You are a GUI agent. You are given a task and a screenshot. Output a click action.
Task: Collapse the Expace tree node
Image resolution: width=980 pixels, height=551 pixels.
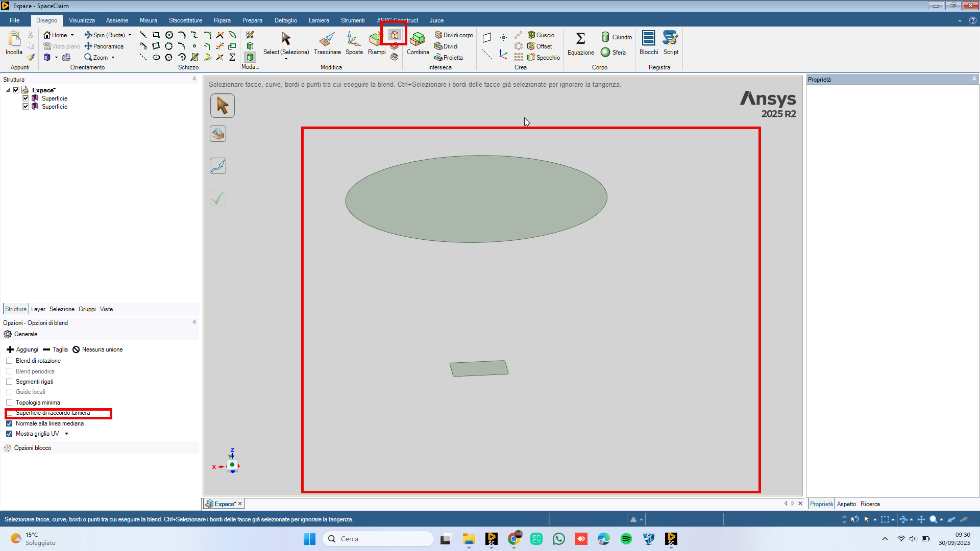[8, 90]
